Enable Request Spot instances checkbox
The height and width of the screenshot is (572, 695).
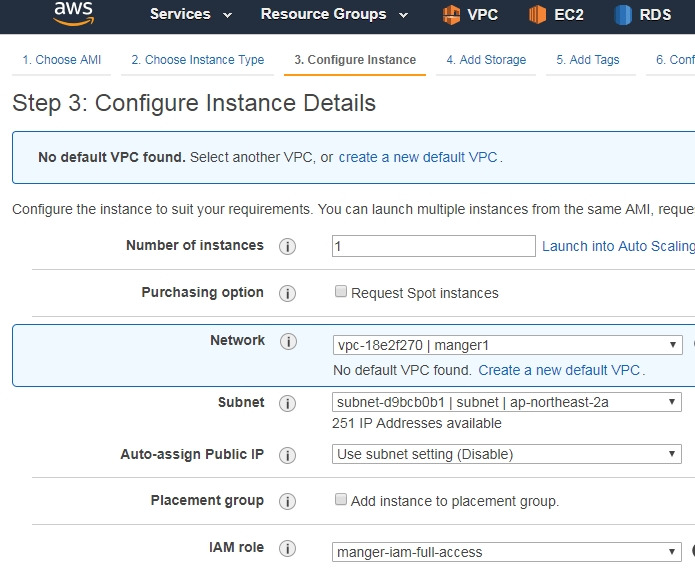[x=341, y=292]
